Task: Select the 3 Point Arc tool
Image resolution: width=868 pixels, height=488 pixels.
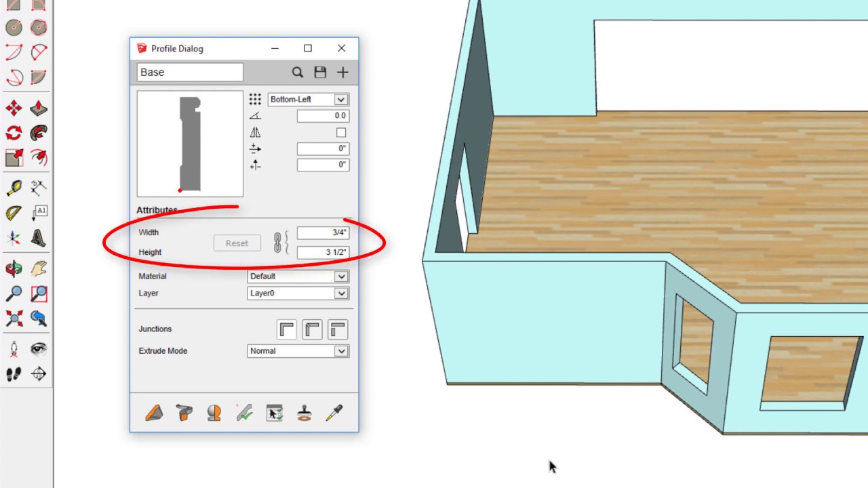Action: coord(14,77)
